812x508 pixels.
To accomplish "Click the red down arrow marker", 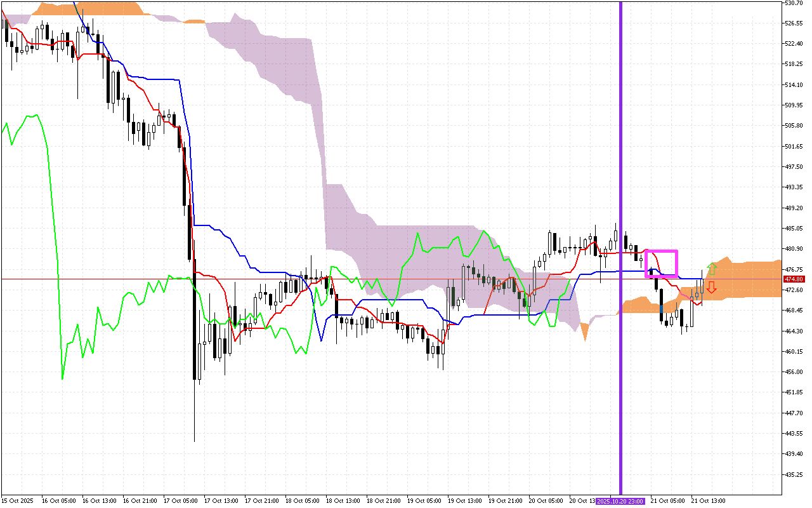I will 712,287.
